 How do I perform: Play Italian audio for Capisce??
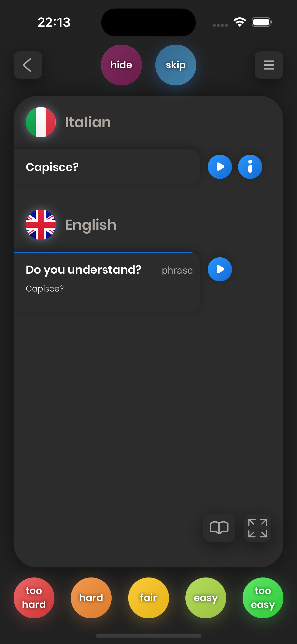pos(220,167)
